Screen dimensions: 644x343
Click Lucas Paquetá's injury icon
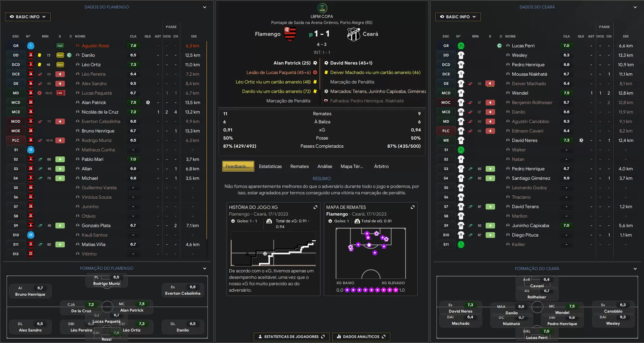(40, 93)
